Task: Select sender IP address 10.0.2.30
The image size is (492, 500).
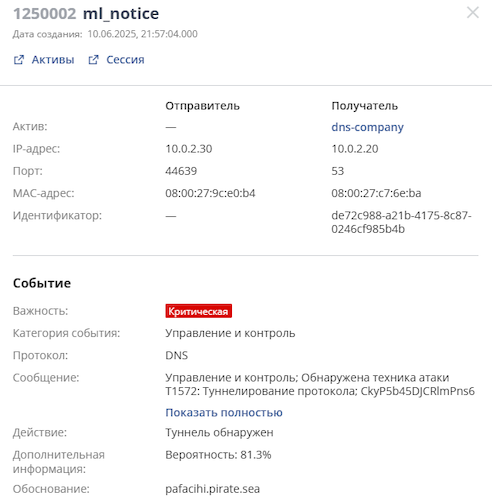Action: coord(189,149)
